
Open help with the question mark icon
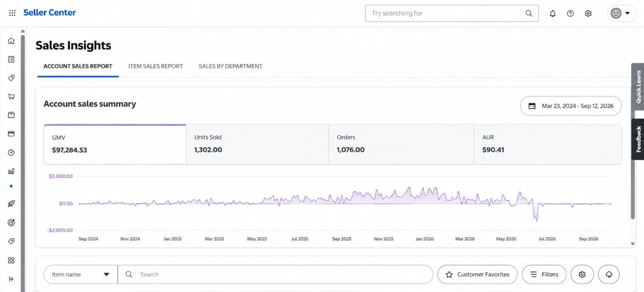pos(570,13)
